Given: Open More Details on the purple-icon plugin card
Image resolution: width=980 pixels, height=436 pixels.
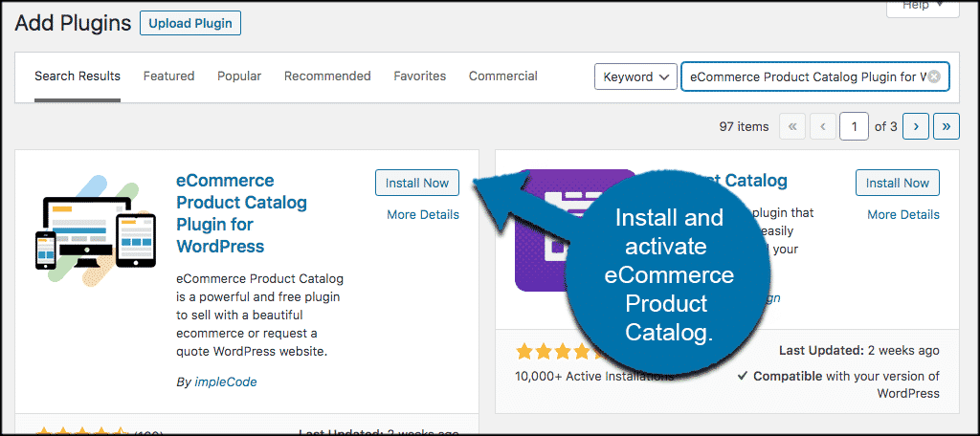Looking at the screenshot, I should tap(903, 215).
